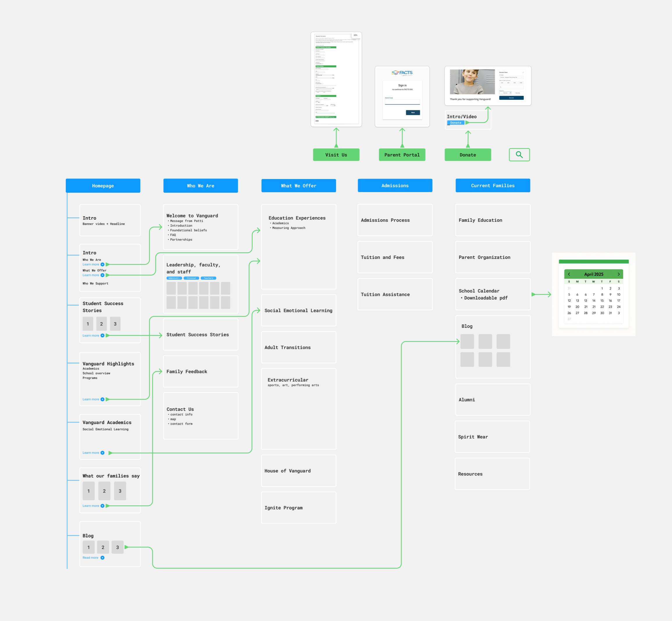This screenshot has width=672, height=621.
Task: Select the Clinical tag under Leadership section
Action: [x=191, y=278]
